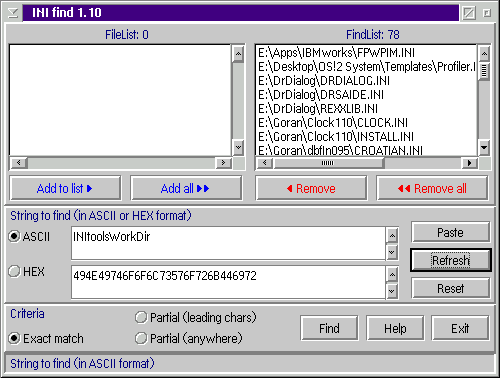The height and width of the screenshot is (378, 500).
Task: Click up arrow of HEX field scrollbar
Action: 392,275
